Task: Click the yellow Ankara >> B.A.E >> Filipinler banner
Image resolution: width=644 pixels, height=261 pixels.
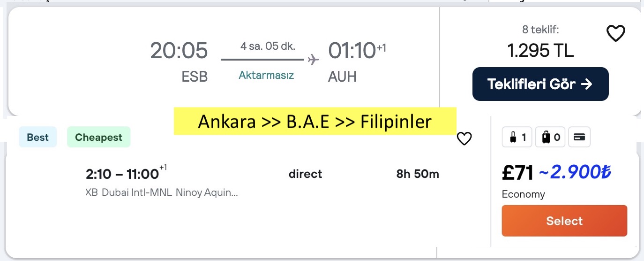Action: point(315,122)
